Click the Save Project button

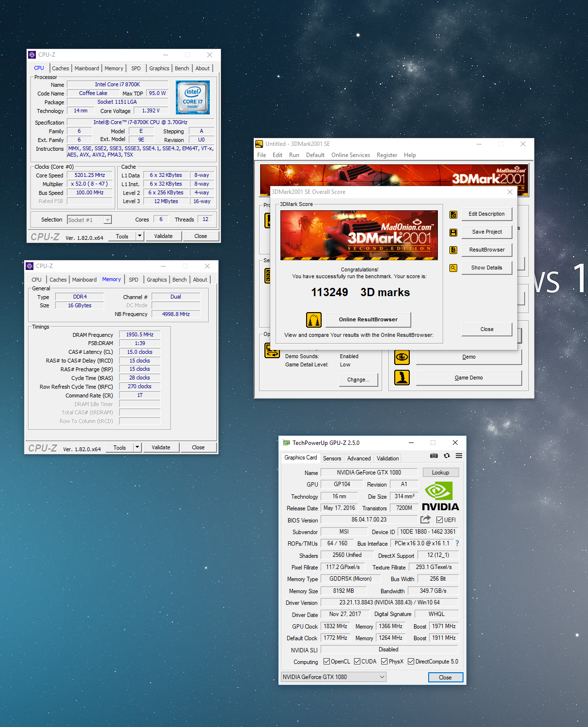(487, 232)
